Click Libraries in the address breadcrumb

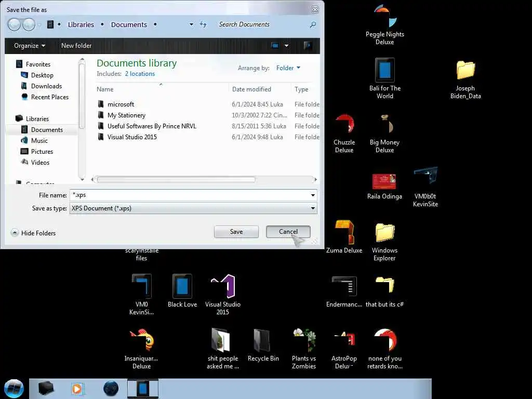pos(81,24)
